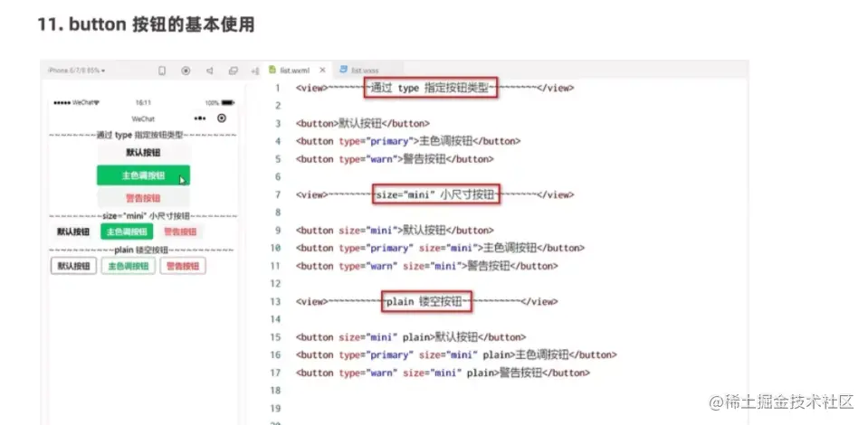The height and width of the screenshot is (425, 868).
Task: Click the circular record icon in simulator toolbar
Action: point(186,71)
